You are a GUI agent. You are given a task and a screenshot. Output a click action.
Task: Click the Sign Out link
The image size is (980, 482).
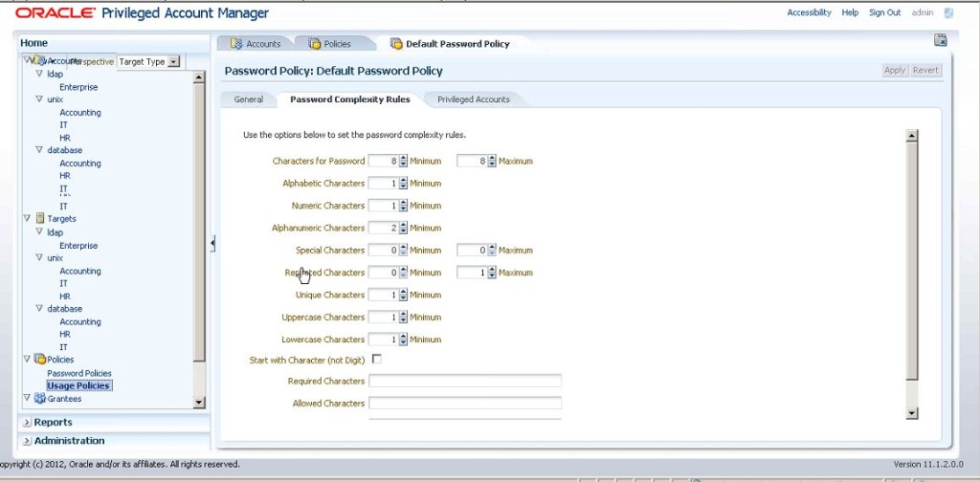[x=884, y=13]
